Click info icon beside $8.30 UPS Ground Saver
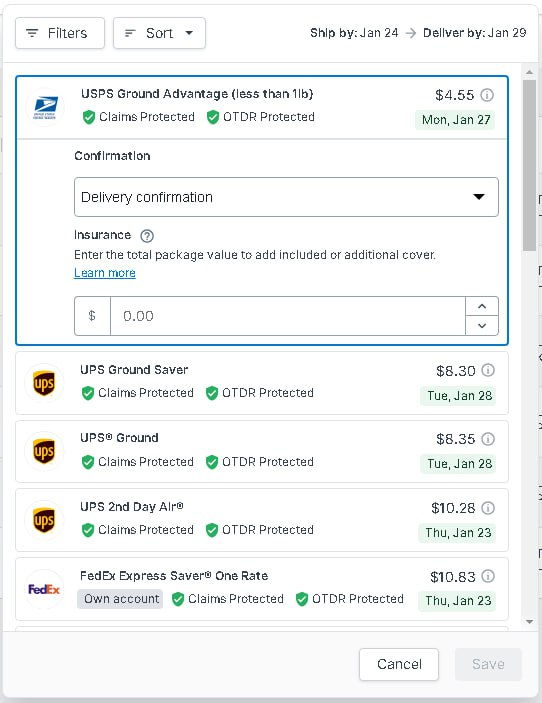Viewport: 542px width, 703px height. click(488, 370)
